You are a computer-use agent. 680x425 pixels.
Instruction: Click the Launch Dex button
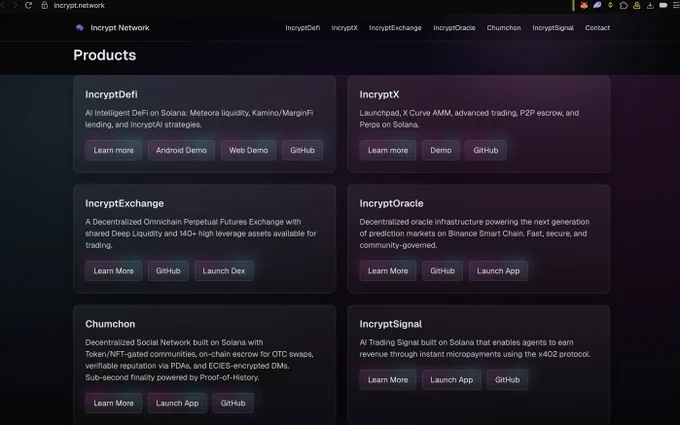[x=224, y=271]
